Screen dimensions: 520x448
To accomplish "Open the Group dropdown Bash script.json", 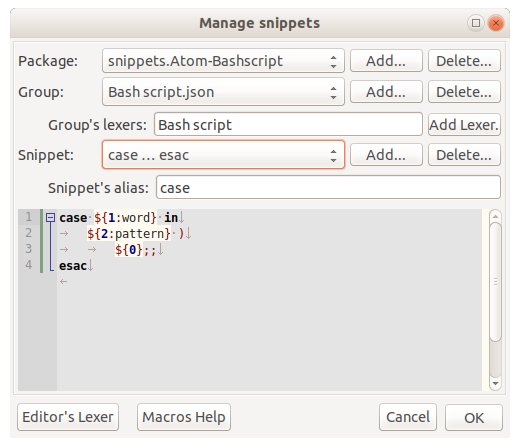I will (223, 92).
